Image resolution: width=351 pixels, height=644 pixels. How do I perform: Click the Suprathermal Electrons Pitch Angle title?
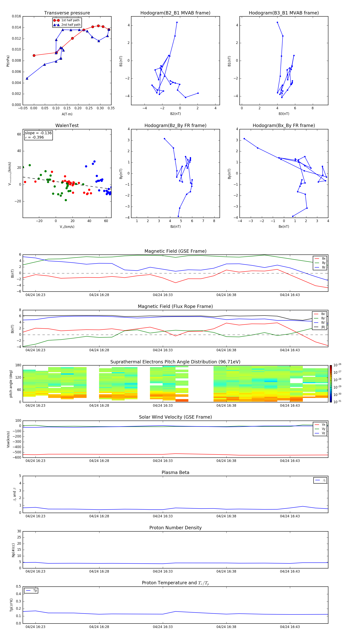(x=175, y=362)
